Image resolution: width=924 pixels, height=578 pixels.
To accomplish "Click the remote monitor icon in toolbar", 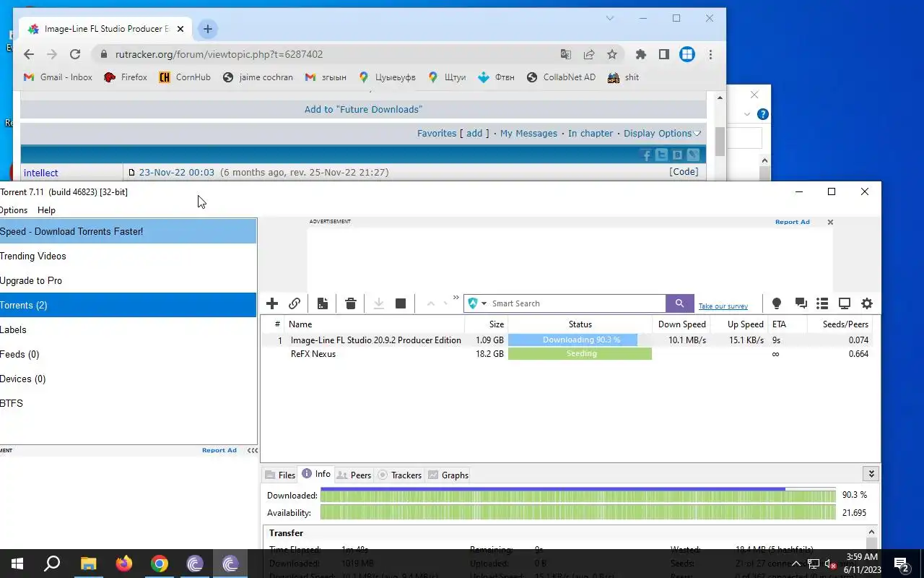I will coord(845,303).
